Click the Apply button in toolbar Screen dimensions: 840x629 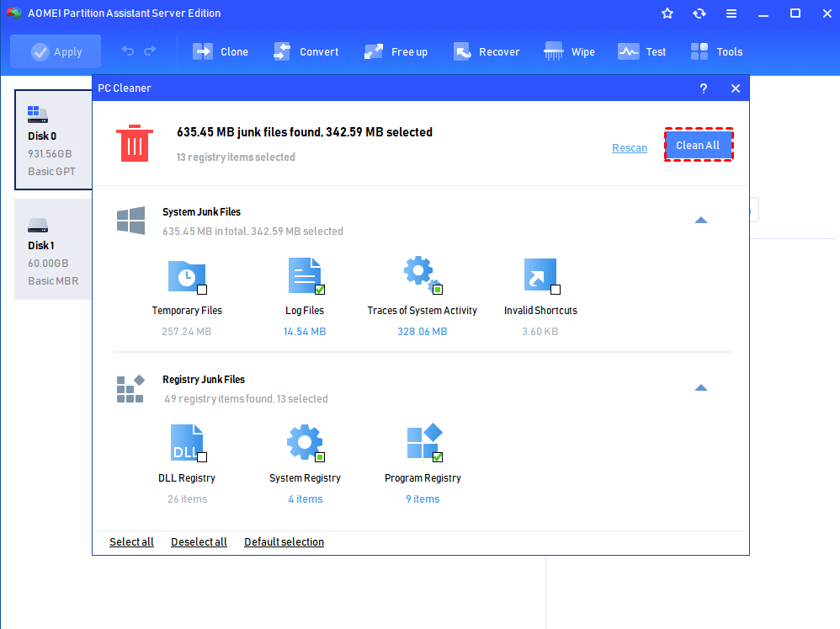tap(56, 52)
